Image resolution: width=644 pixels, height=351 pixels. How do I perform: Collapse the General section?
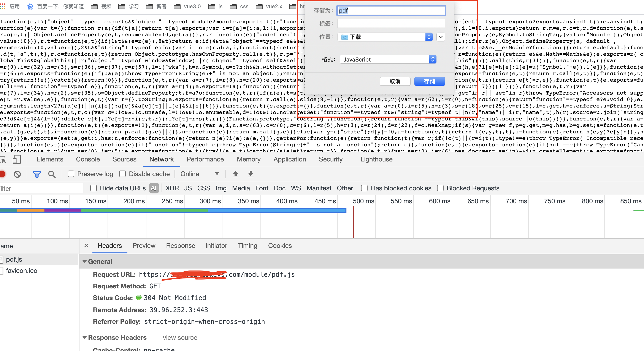pos(85,262)
